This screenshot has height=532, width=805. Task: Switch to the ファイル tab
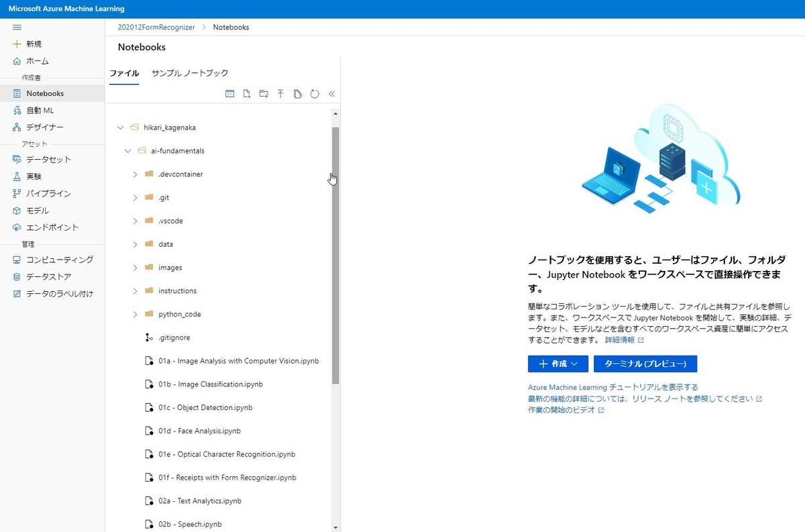tap(124, 73)
